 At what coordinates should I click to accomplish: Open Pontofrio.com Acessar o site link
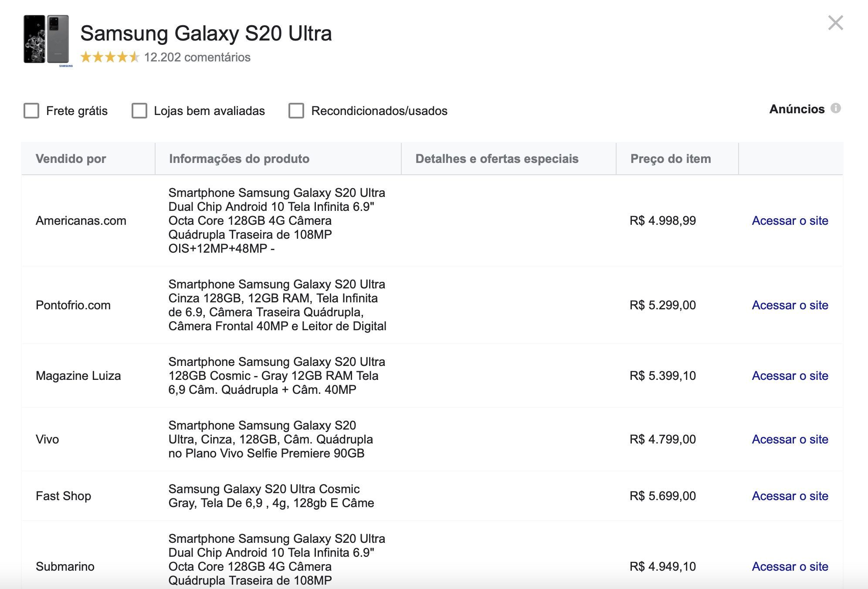point(790,305)
